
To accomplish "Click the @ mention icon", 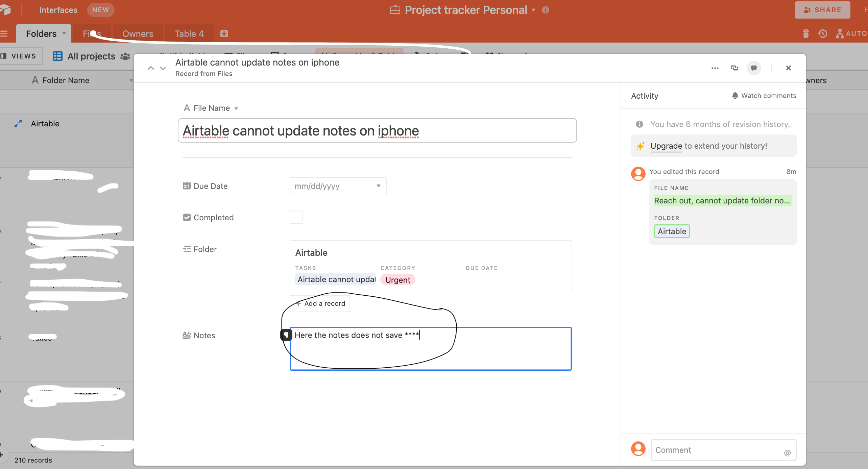I will [x=787, y=453].
